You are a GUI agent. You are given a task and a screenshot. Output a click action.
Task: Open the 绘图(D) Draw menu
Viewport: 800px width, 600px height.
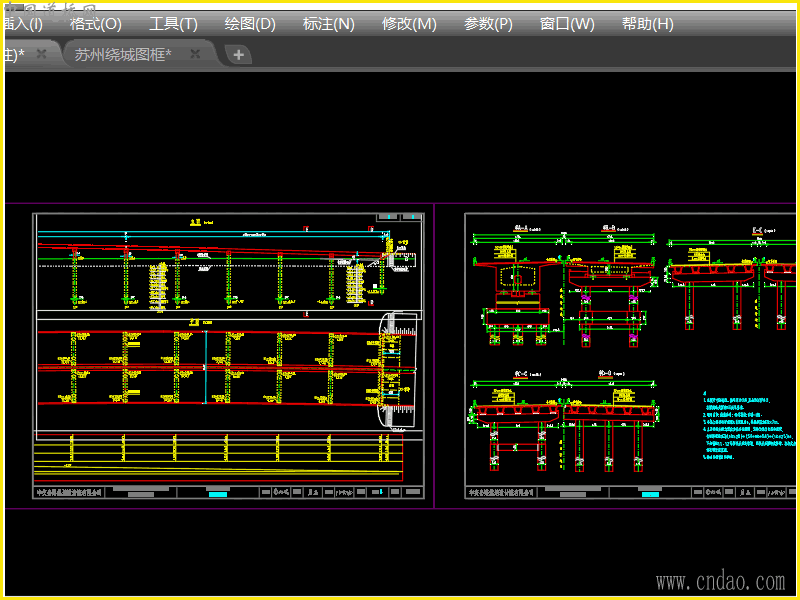click(x=250, y=24)
